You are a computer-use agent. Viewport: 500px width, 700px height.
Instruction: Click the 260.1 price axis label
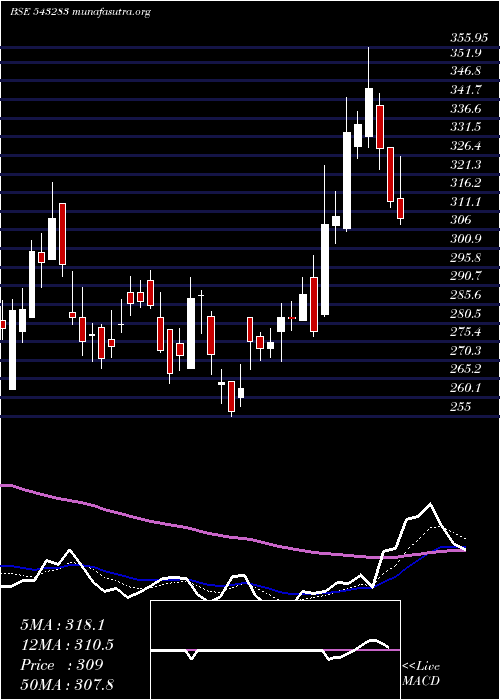465,388
